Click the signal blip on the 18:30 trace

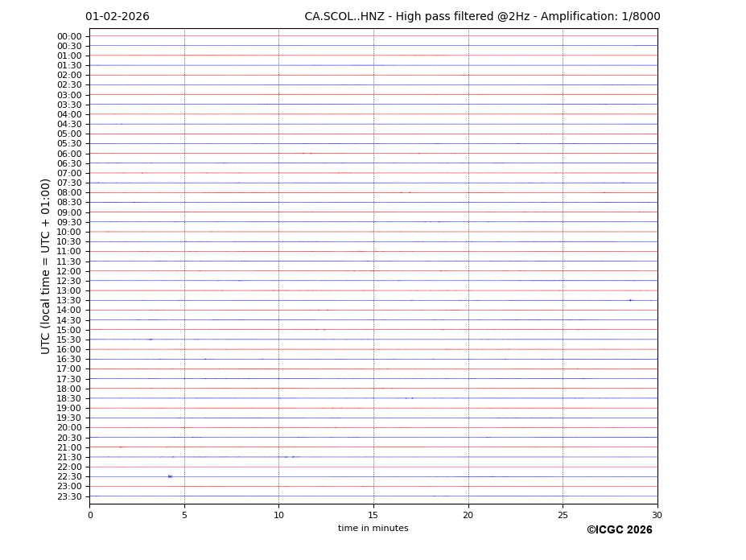point(410,398)
